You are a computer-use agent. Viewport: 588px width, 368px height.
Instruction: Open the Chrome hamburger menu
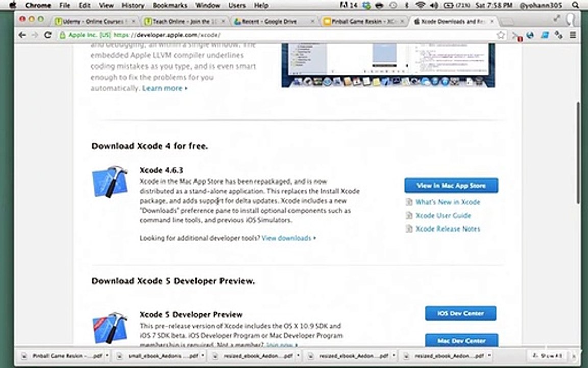pyautogui.click(x=573, y=35)
